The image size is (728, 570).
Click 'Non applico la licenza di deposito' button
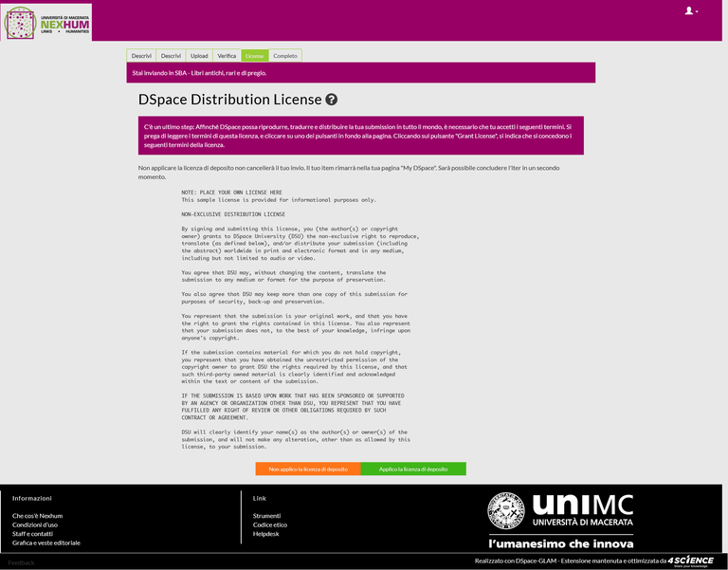[308, 469]
